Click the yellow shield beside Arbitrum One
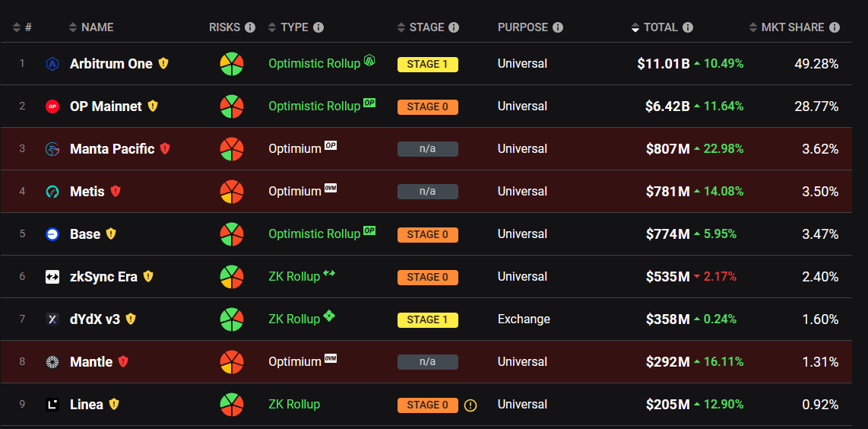This screenshot has height=429, width=868. [x=163, y=64]
